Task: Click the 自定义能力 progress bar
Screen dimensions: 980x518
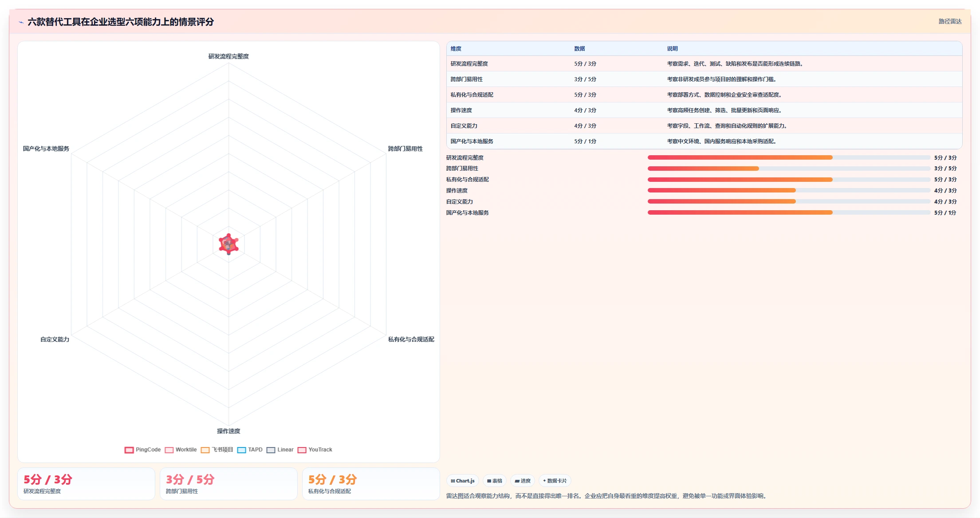Action: [789, 201]
